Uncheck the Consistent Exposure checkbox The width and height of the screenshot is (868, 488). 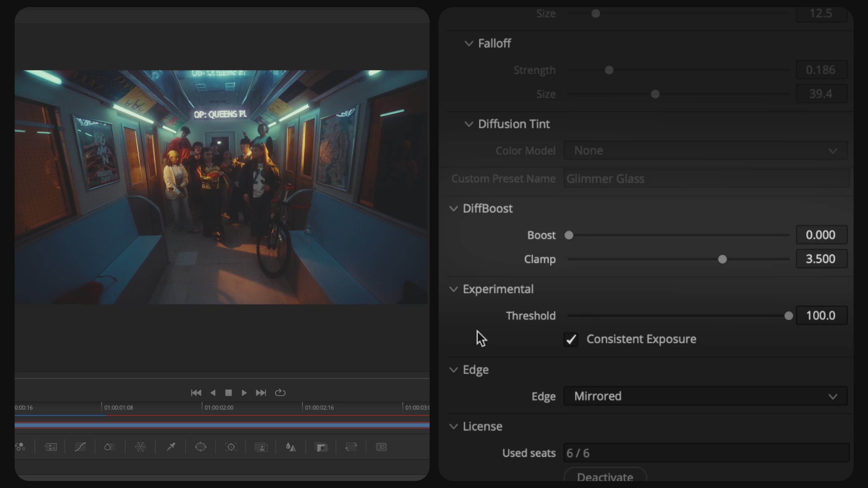pyautogui.click(x=571, y=339)
